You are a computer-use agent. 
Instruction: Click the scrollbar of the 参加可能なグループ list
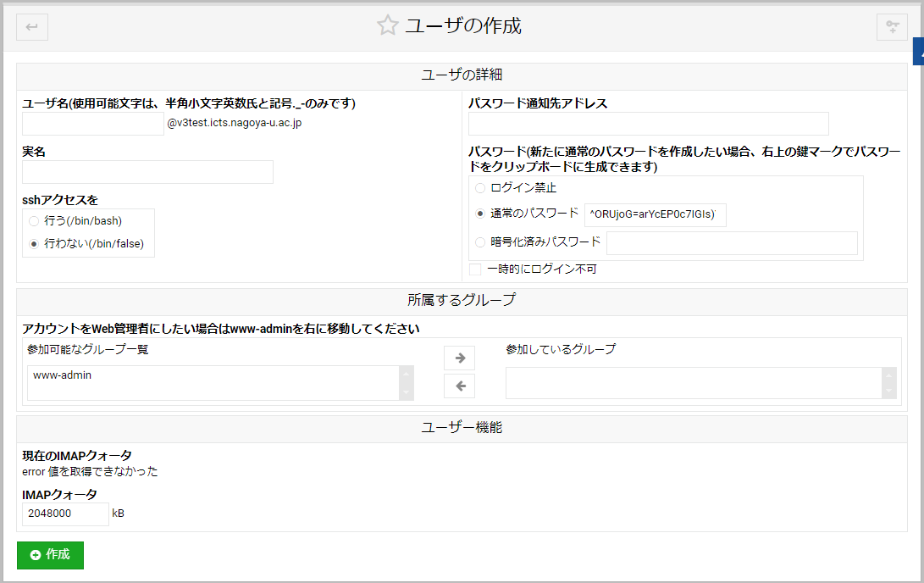[x=407, y=383]
